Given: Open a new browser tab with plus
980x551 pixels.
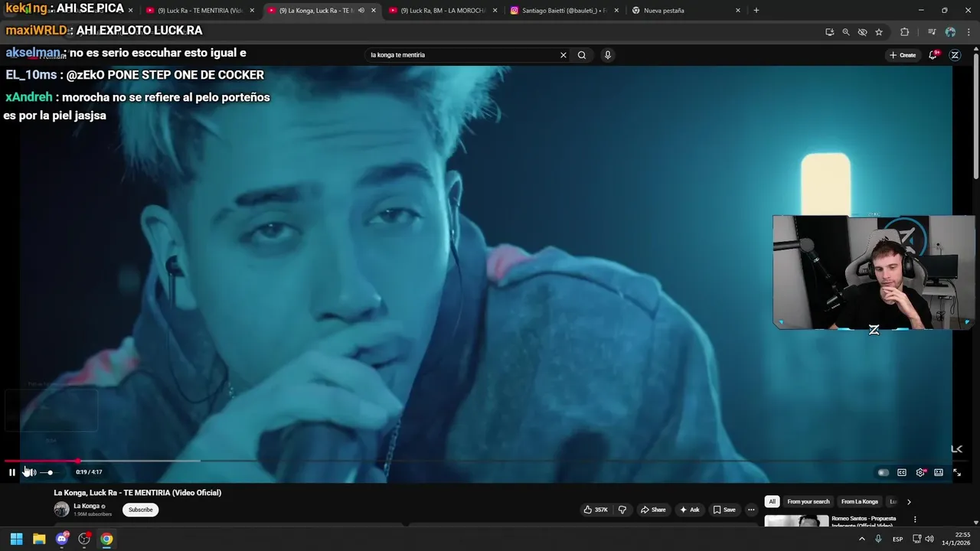Looking at the screenshot, I should 756,11.
